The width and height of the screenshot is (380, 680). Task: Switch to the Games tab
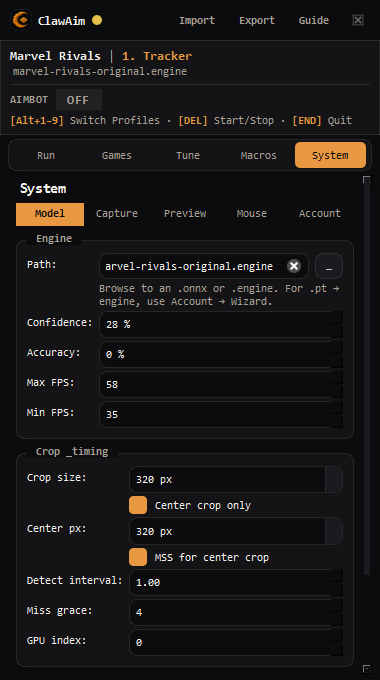coord(117,155)
